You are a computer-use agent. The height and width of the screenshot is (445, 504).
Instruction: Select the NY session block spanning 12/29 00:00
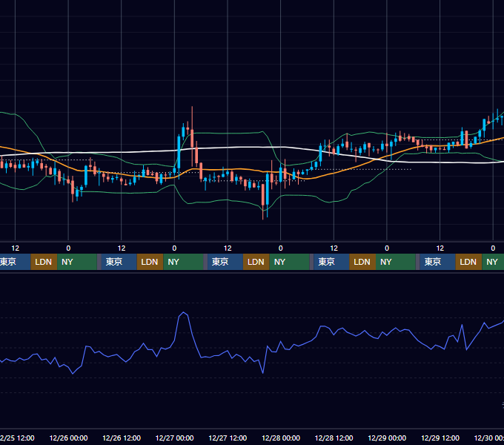pos(396,262)
